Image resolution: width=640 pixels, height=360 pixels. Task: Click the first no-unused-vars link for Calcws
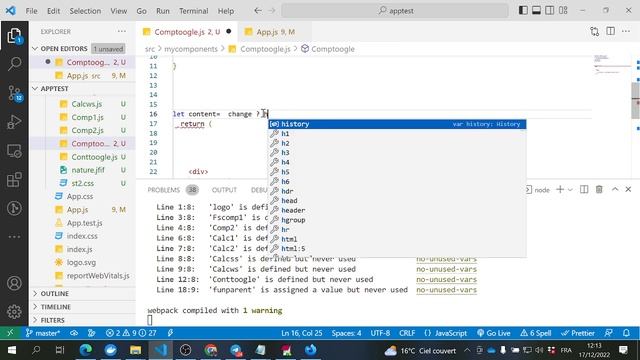[x=447, y=269]
